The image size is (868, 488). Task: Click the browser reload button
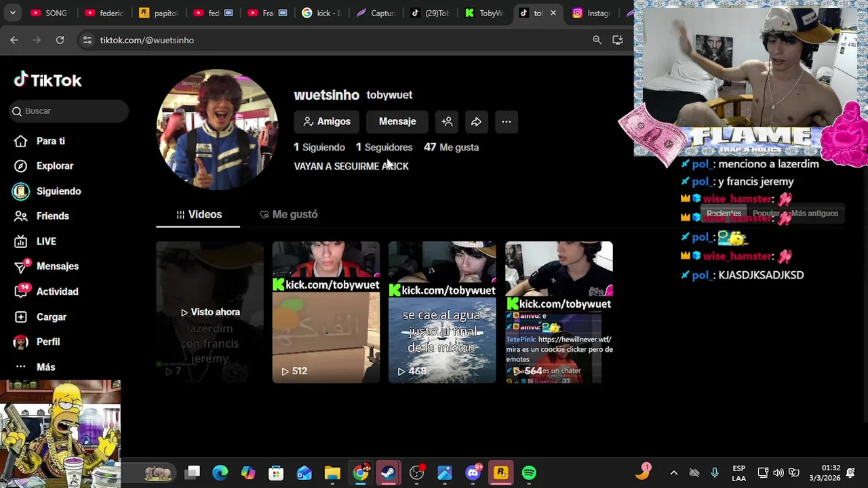60,40
